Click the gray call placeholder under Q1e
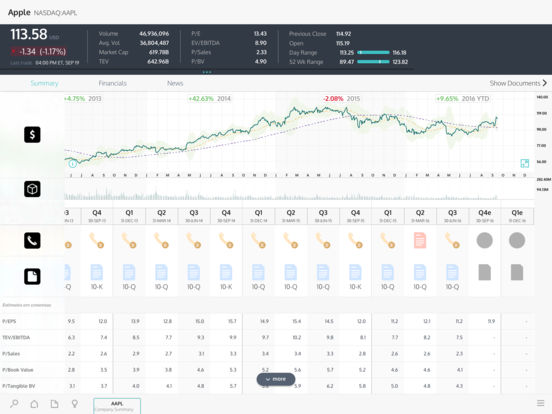 pyautogui.click(x=517, y=240)
